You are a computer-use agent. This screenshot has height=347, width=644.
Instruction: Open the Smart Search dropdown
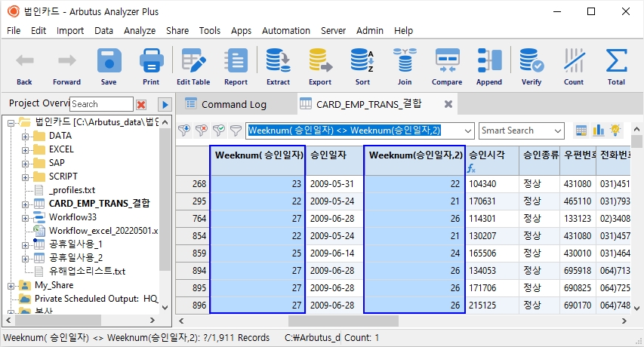pyautogui.click(x=557, y=131)
